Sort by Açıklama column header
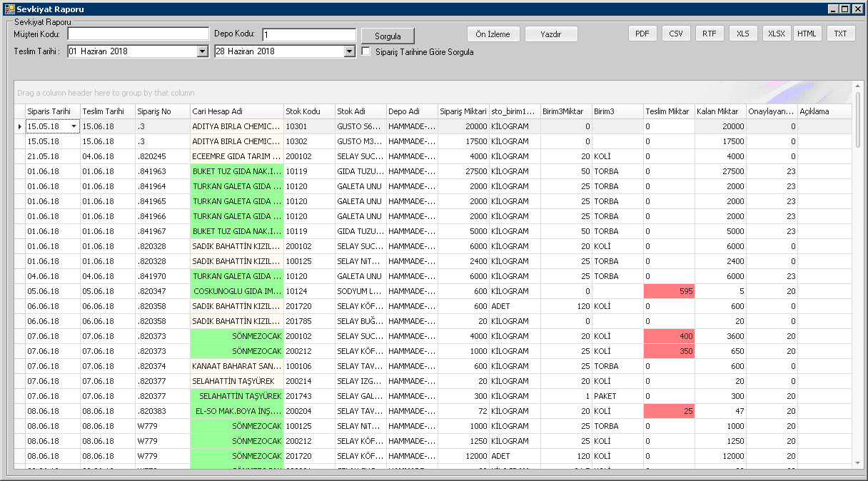Screen dimensions: 868x481 [824, 111]
